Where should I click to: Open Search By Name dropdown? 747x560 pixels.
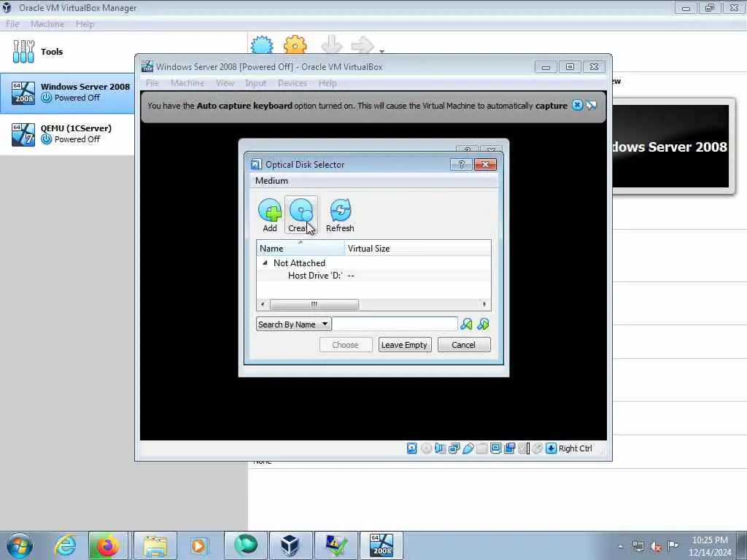tap(293, 324)
